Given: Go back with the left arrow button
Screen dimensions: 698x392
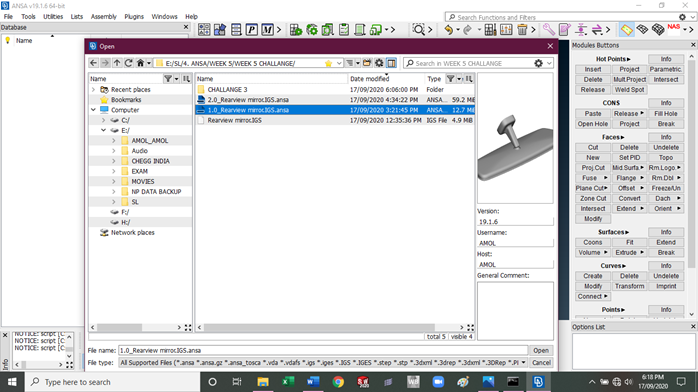Looking at the screenshot, I should (x=93, y=63).
